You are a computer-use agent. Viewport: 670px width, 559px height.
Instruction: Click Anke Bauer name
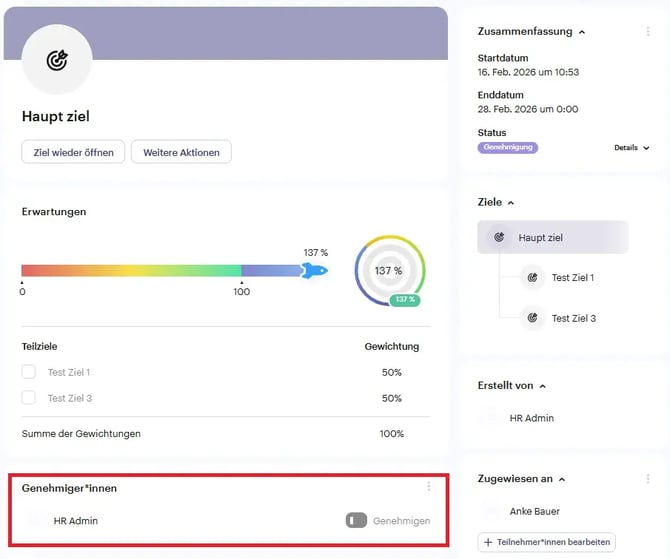click(x=534, y=511)
